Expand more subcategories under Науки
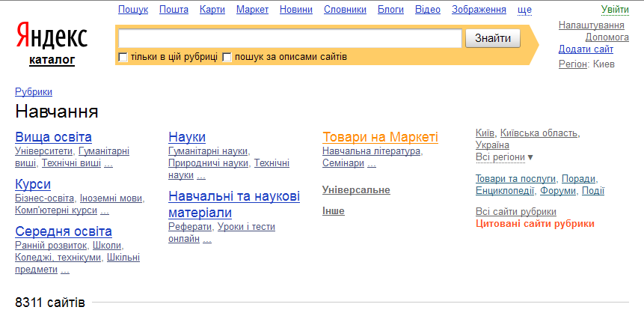 pyautogui.click(x=201, y=176)
